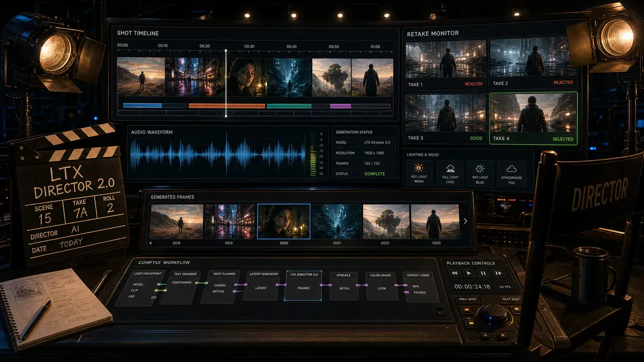Select the Fill Light Cool icon

point(449,169)
